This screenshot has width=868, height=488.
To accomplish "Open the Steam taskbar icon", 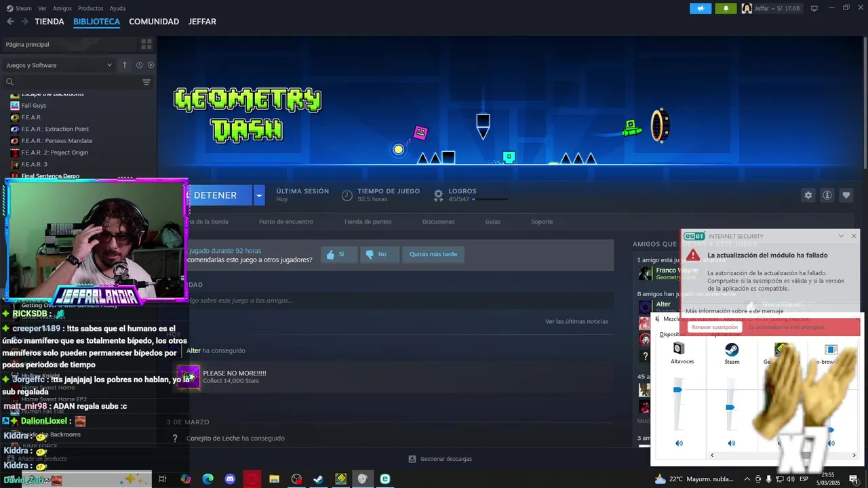I will coord(318,479).
